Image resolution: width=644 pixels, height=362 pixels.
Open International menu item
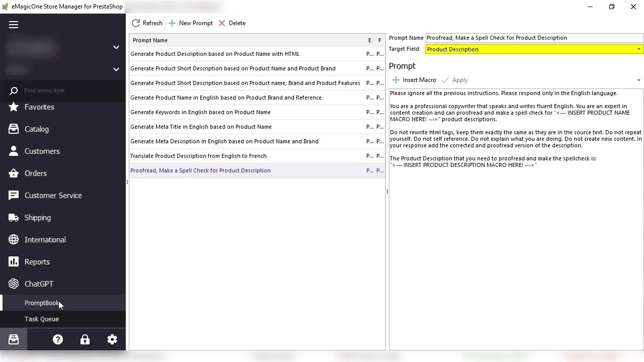point(45,240)
